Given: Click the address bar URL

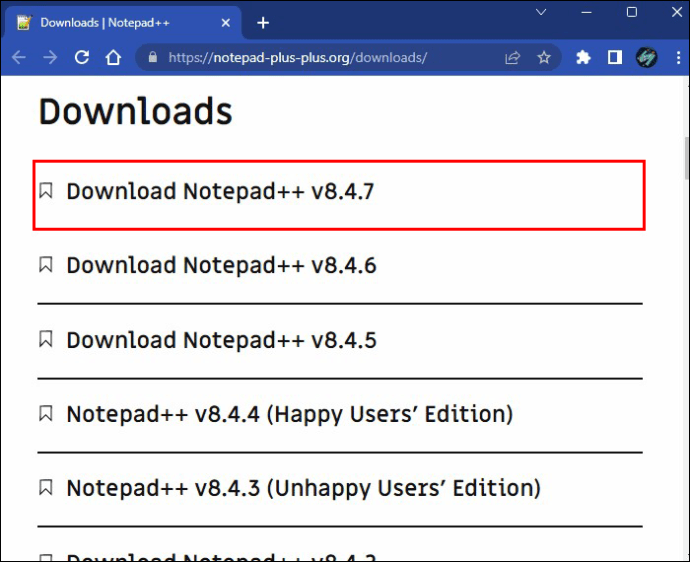Looking at the screenshot, I should point(297,58).
